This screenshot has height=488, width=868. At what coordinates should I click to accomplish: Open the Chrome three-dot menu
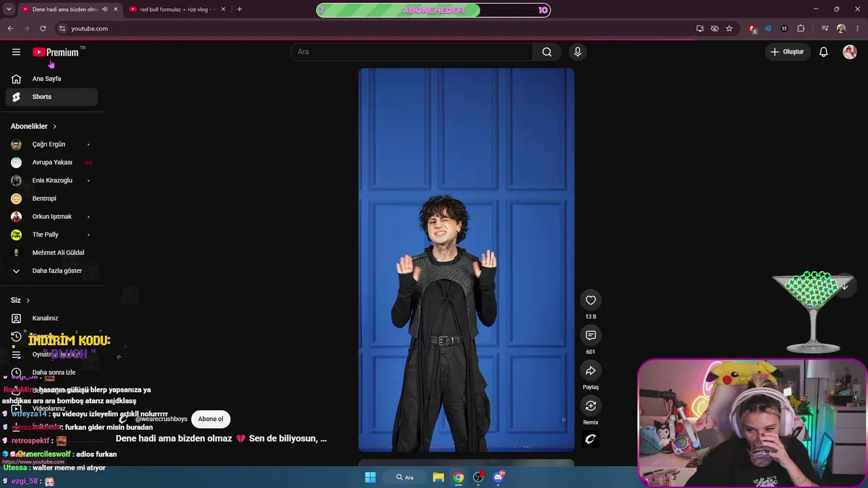click(x=858, y=28)
